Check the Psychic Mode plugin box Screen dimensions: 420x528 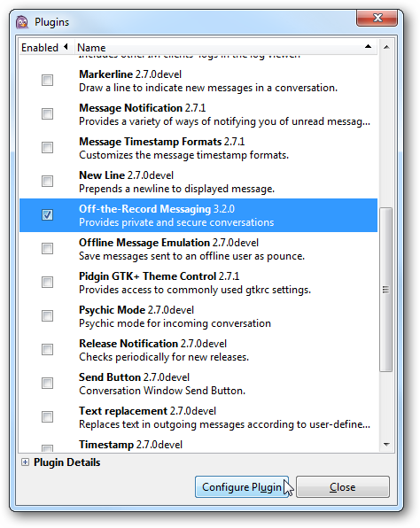point(47,316)
